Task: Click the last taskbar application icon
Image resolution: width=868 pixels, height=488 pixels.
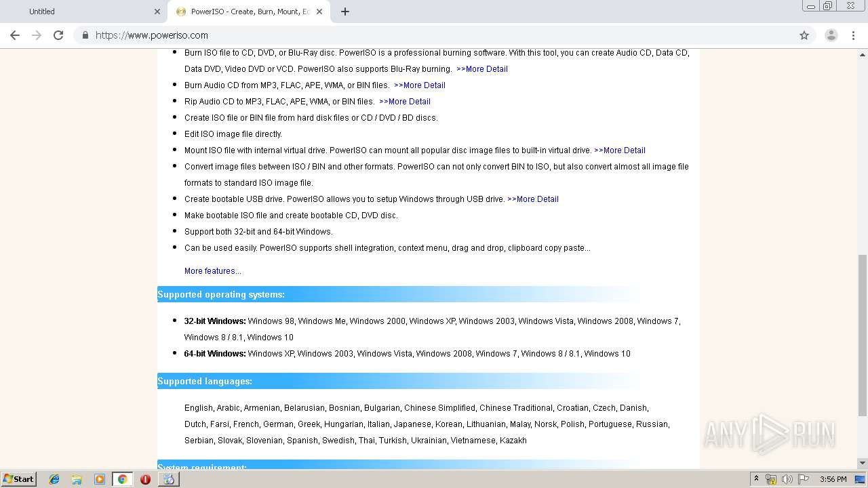Action: coord(169,479)
